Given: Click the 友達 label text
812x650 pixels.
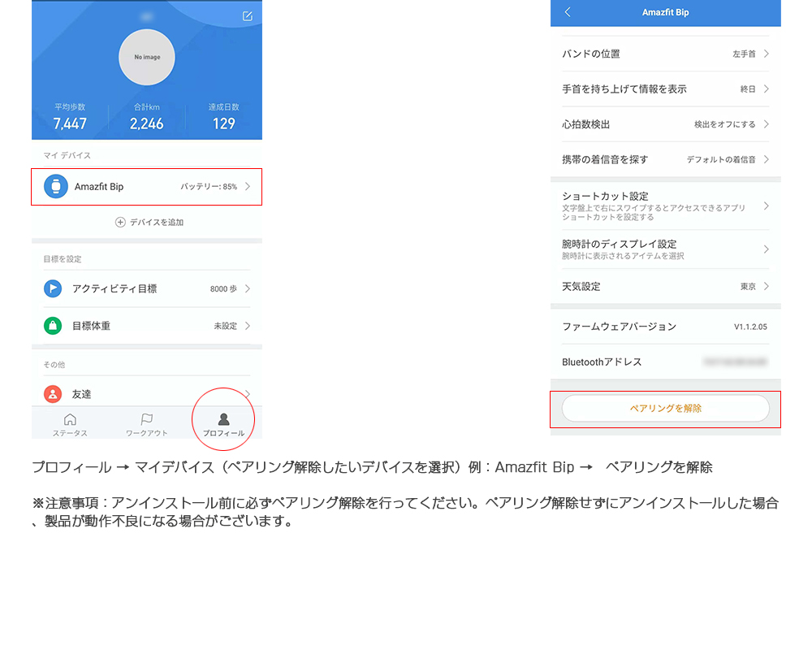Looking at the screenshot, I should click(x=81, y=394).
